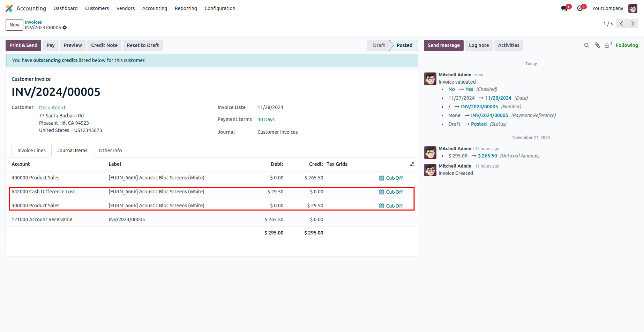Viewport: 644px width, 332px height.
Task: Sort by the Account column header
Action: coord(21,164)
